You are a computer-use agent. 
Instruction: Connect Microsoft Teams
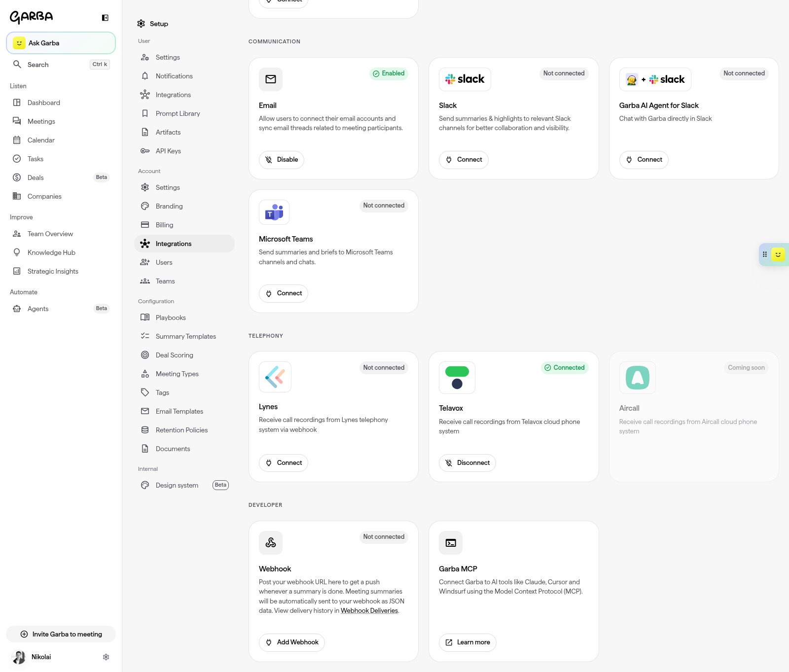284,293
